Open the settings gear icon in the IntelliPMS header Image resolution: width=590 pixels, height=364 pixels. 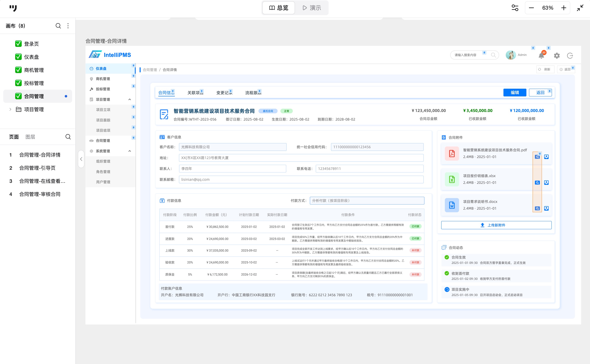[557, 56]
